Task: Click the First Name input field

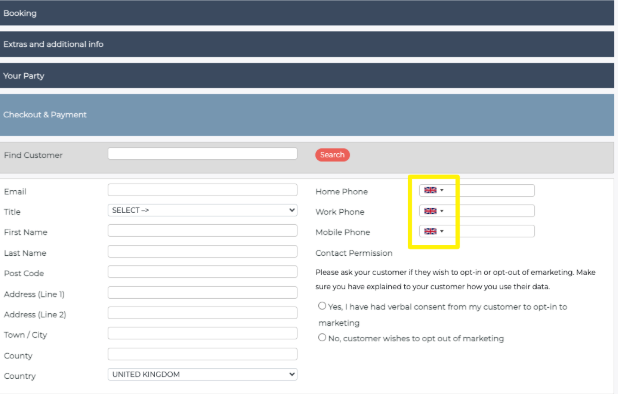Action: (203, 230)
